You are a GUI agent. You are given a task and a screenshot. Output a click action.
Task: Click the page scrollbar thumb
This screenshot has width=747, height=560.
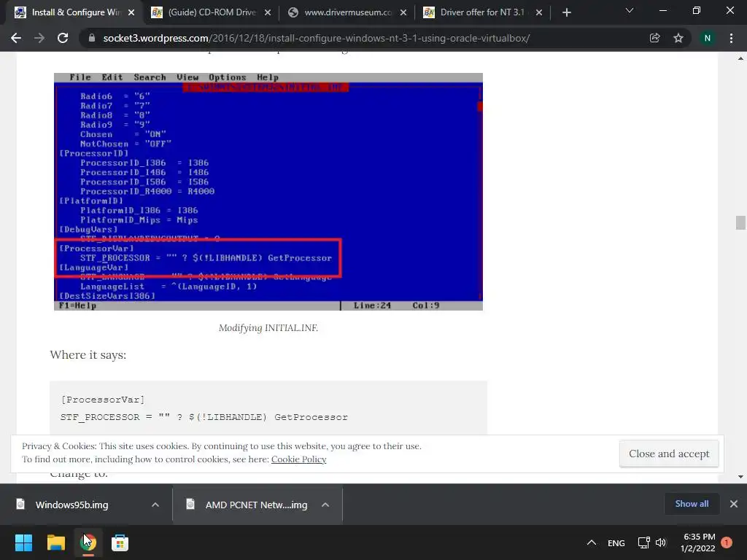[x=740, y=222]
